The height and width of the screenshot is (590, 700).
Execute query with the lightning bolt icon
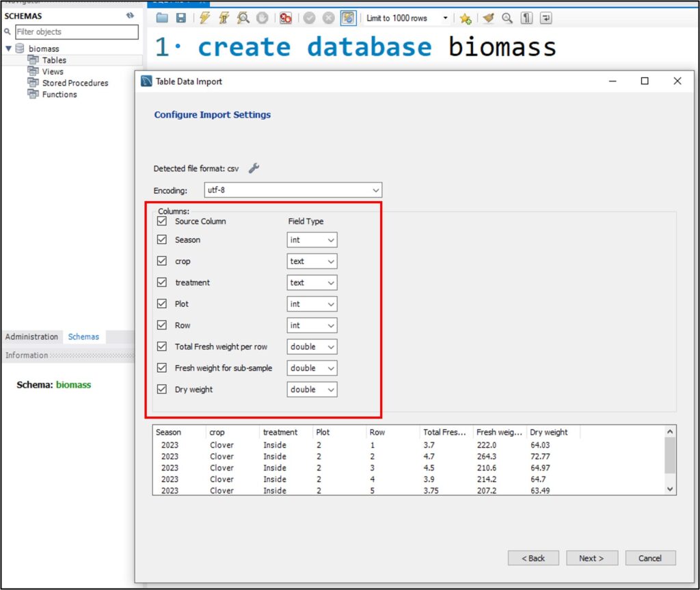coord(204,18)
